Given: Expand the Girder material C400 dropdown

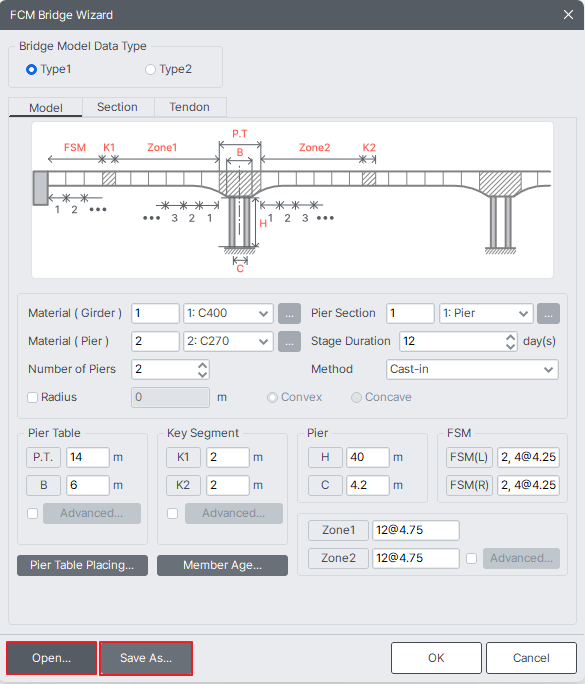Looking at the screenshot, I should point(228,314).
